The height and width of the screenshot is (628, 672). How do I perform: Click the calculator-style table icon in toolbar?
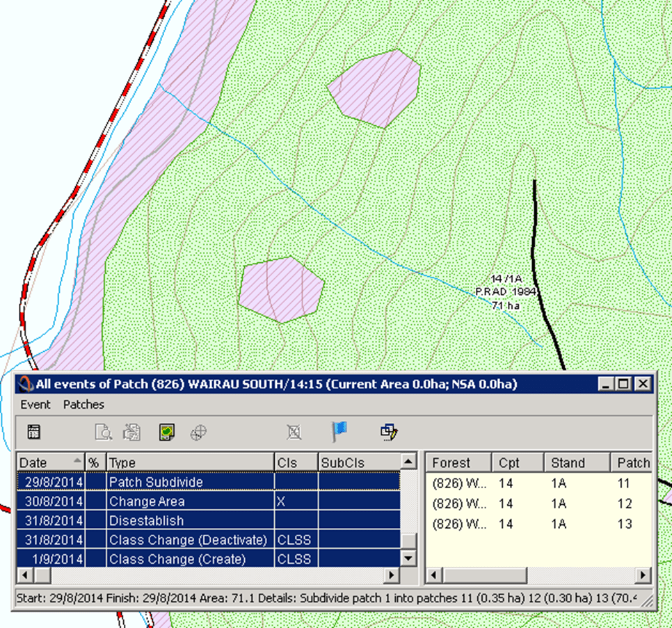pos(33,432)
